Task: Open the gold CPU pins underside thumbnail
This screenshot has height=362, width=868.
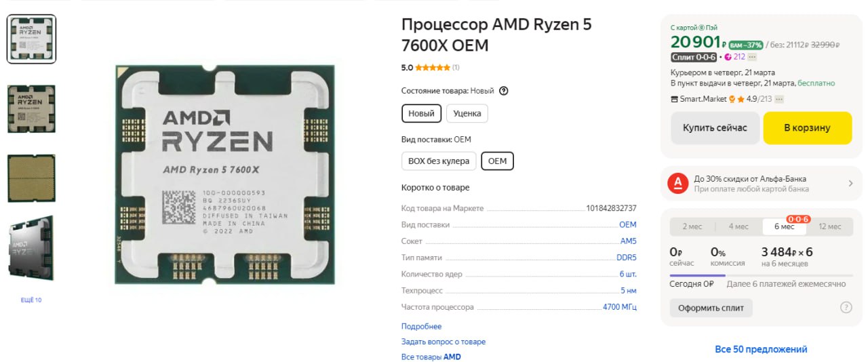Action: click(x=31, y=178)
